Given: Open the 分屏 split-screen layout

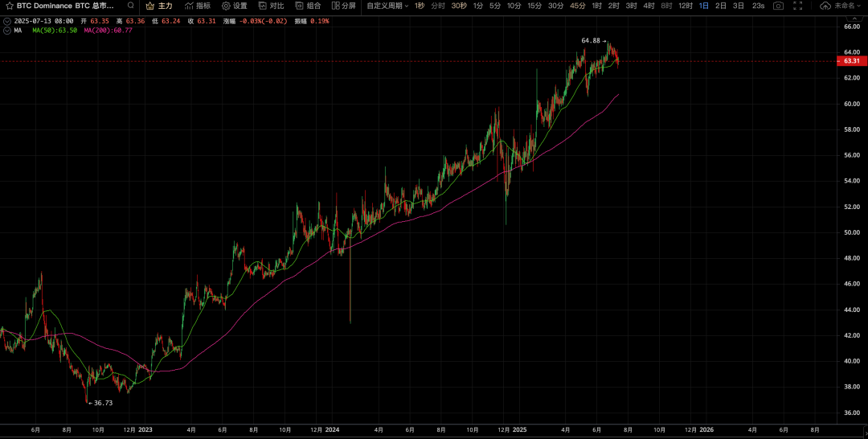Looking at the screenshot, I should tap(344, 6).
